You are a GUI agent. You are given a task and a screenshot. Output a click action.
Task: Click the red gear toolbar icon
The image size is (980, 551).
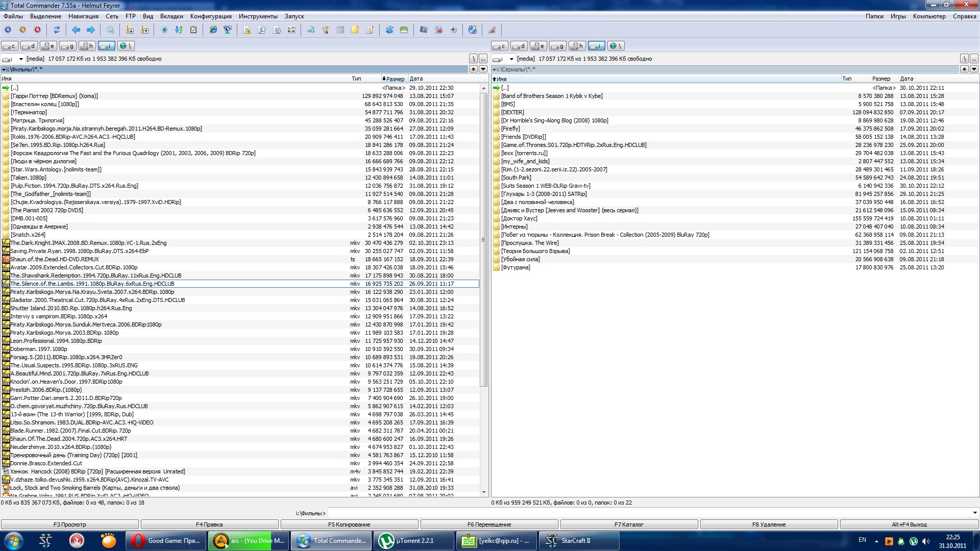[x=37, y=30]
